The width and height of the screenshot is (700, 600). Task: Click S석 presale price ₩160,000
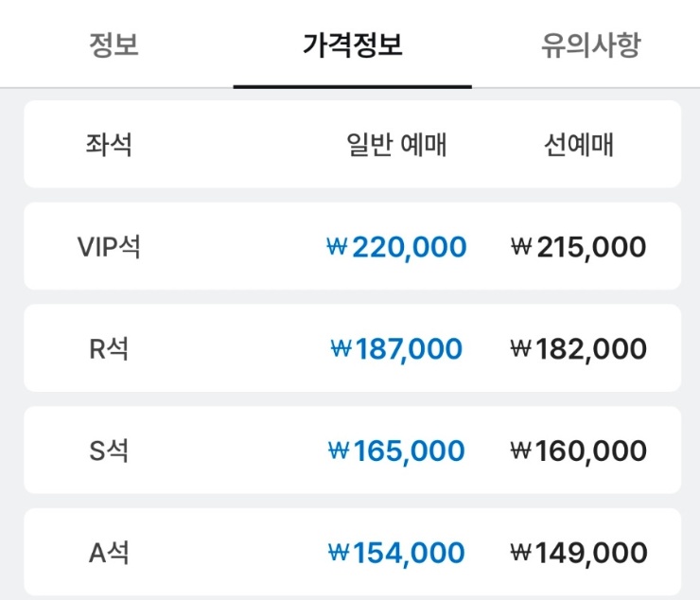click(x=579, y=450)
